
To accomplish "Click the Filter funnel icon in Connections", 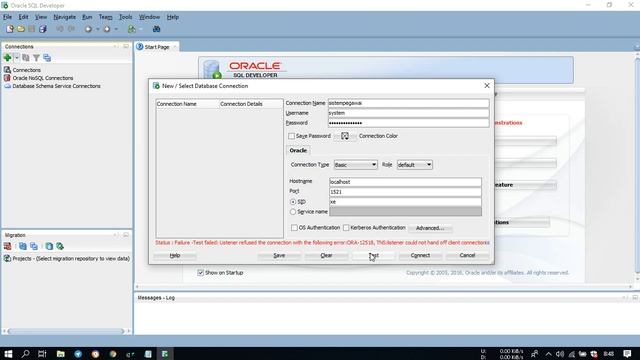I will pyautogui.click(x=36, y=58).
